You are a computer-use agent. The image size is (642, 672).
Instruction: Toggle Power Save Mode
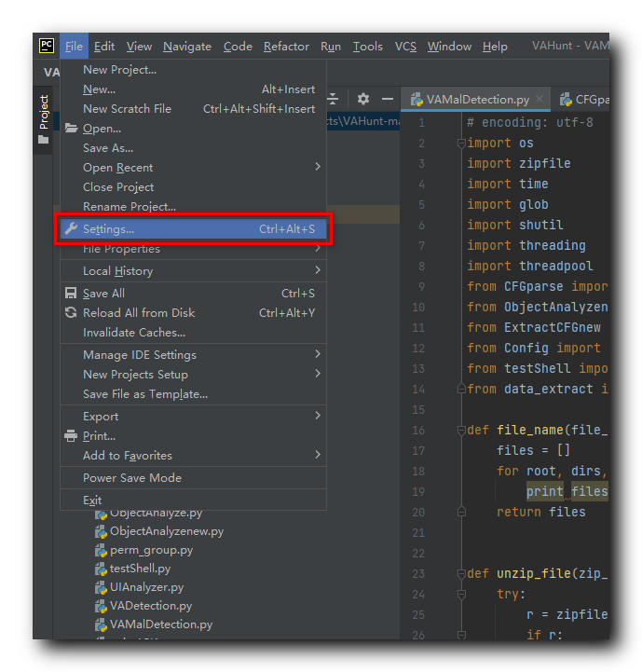(193, 478)
